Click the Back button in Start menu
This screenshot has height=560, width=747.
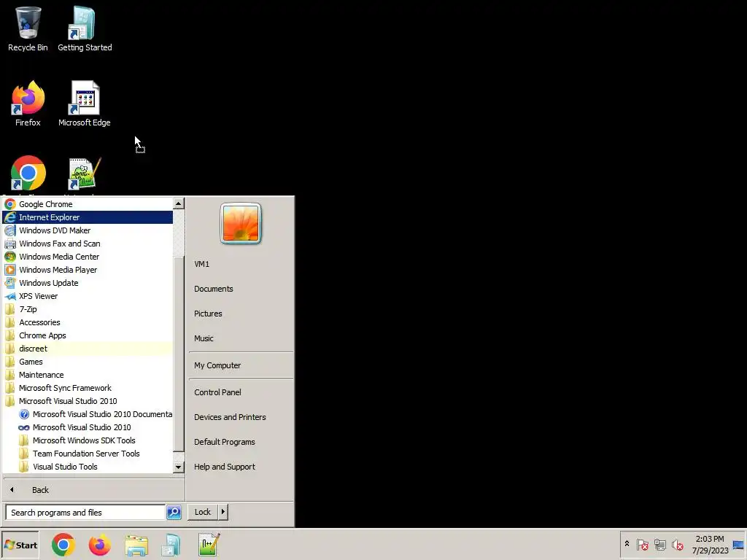(93, 490)
